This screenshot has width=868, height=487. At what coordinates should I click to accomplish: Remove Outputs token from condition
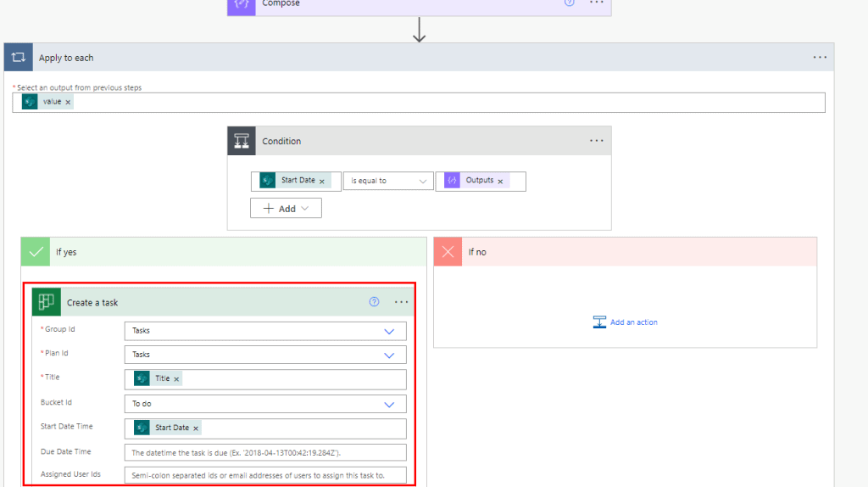coord(500,182)
